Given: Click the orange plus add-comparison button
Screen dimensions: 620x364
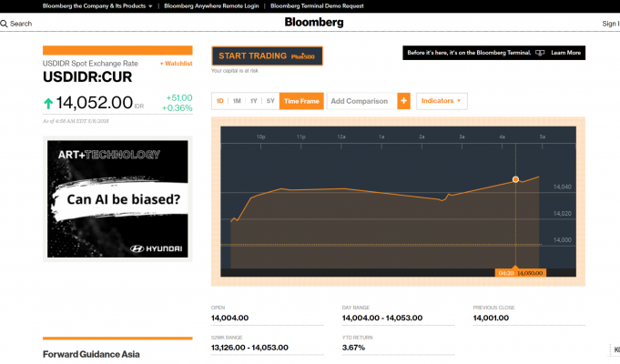Looking at the screenshot, I should [x=403, y=101].
